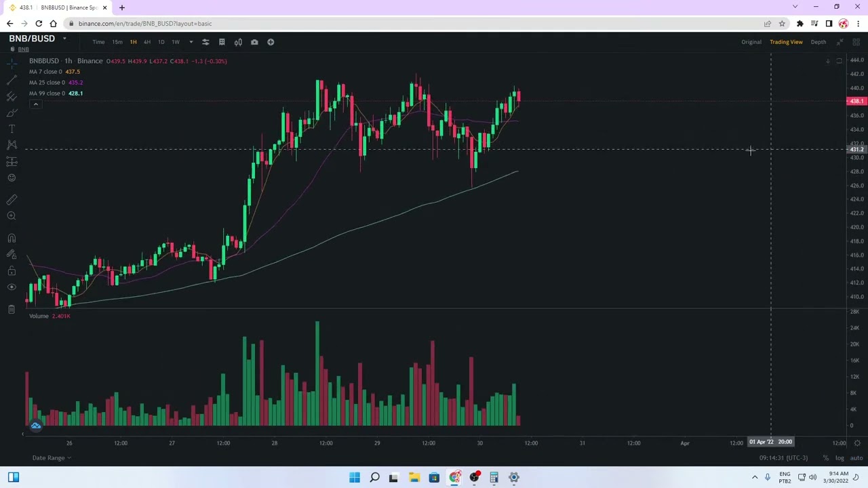This screenshot has width=868, height=488.
Task: Toggle auto scale mode
Action: click(x=856, y=458)
